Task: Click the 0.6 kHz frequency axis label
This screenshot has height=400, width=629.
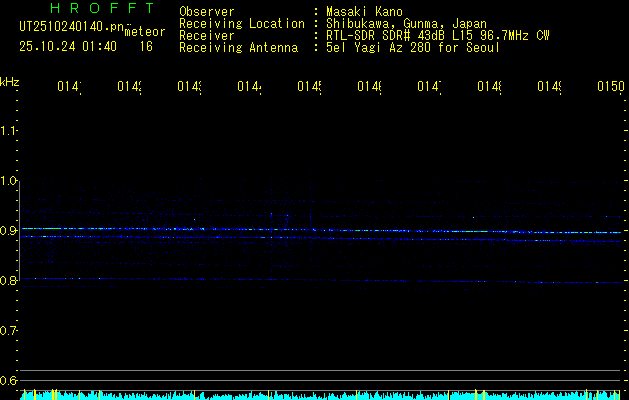Action: pos(10,381)
